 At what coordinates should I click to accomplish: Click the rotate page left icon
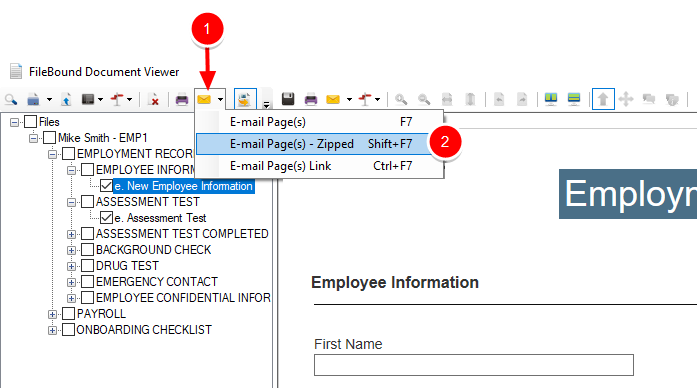click(x=499, y=99)
